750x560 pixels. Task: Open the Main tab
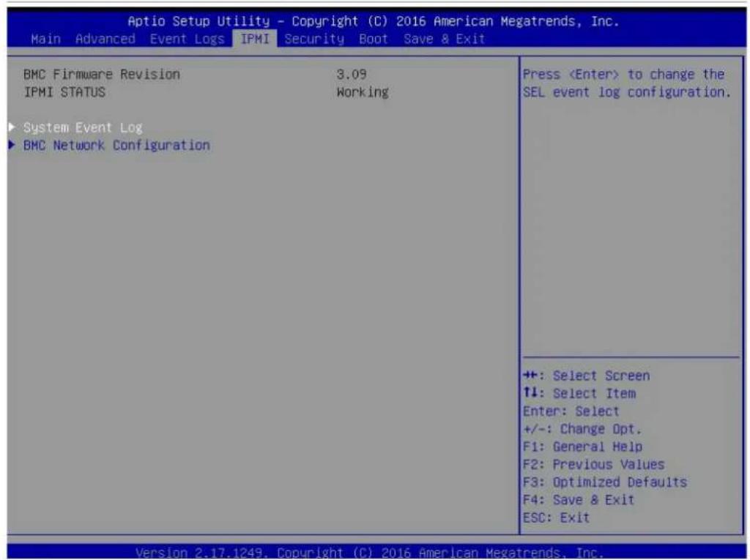pos(46,39)
